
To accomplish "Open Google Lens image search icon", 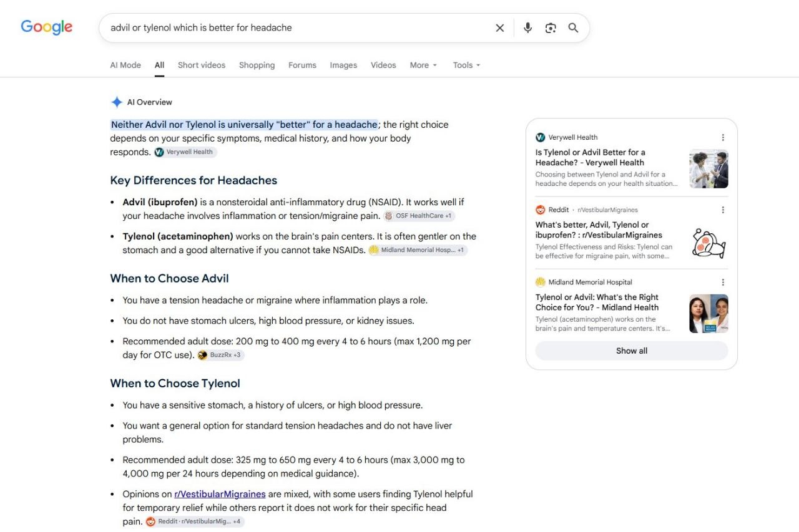I will click(x=551, y=28).
